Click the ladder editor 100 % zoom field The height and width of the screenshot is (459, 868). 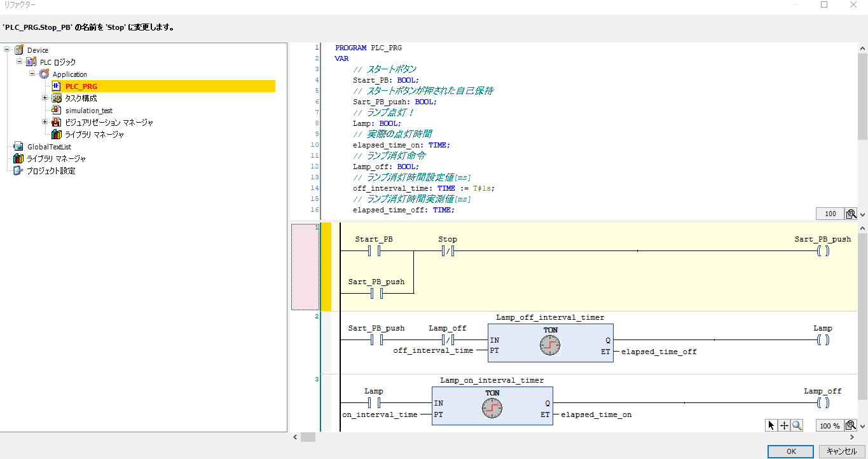click(x=829, y=425)
